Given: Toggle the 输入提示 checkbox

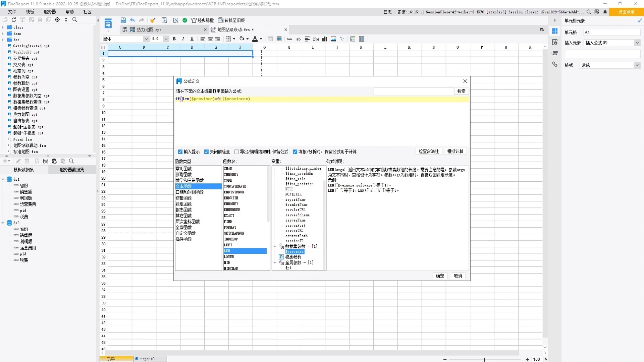Looking at the screenshot, I should 180,152.
